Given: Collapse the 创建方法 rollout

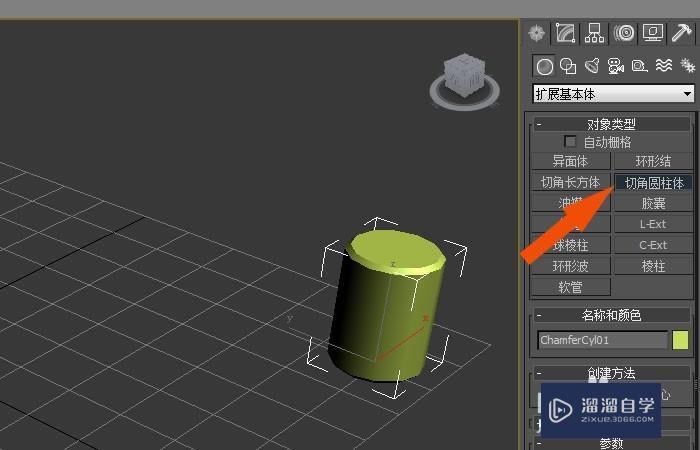Looking at the screenshot, I should click(611, 372).
